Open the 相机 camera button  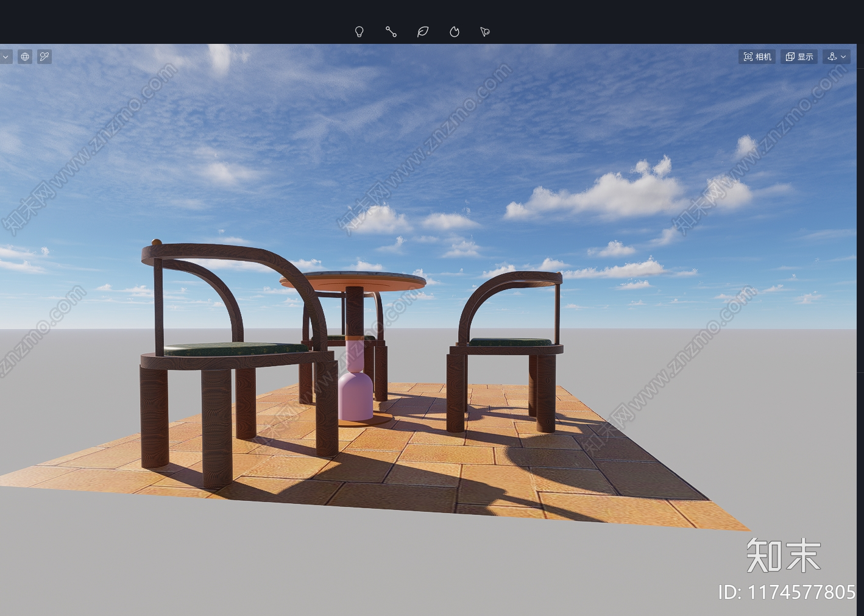point(757,57)
